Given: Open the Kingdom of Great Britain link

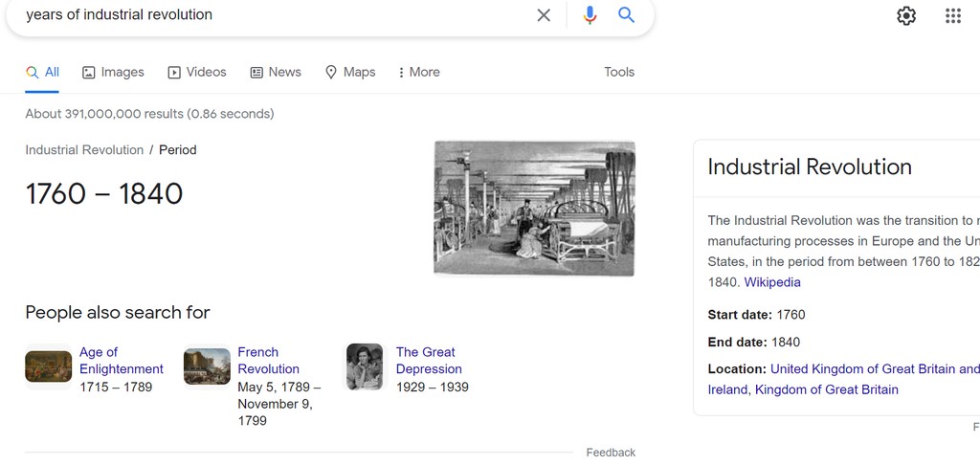Looking at the screenshot, I should [x=827, y=389].
